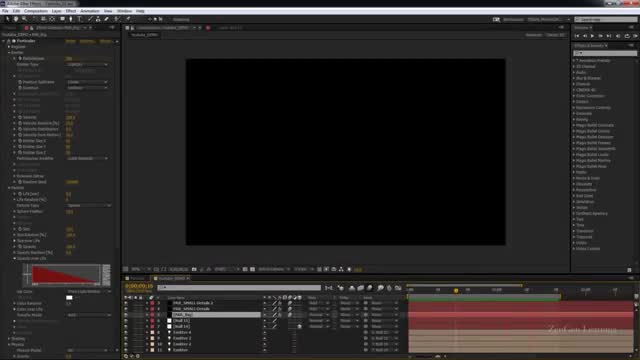This screenshot has height=360, width=640.
Task: Open the Graph Editor from timeline header
Action: click(x=398, y=288)
